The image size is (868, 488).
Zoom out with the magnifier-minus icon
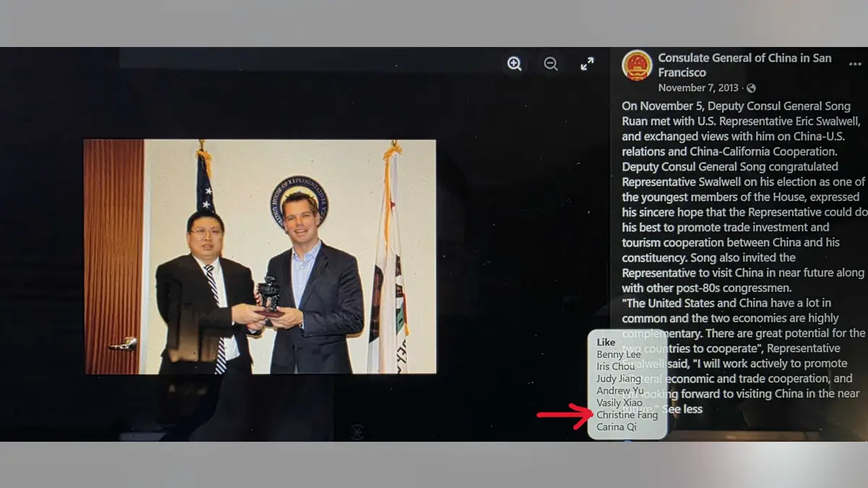(550, 64)
